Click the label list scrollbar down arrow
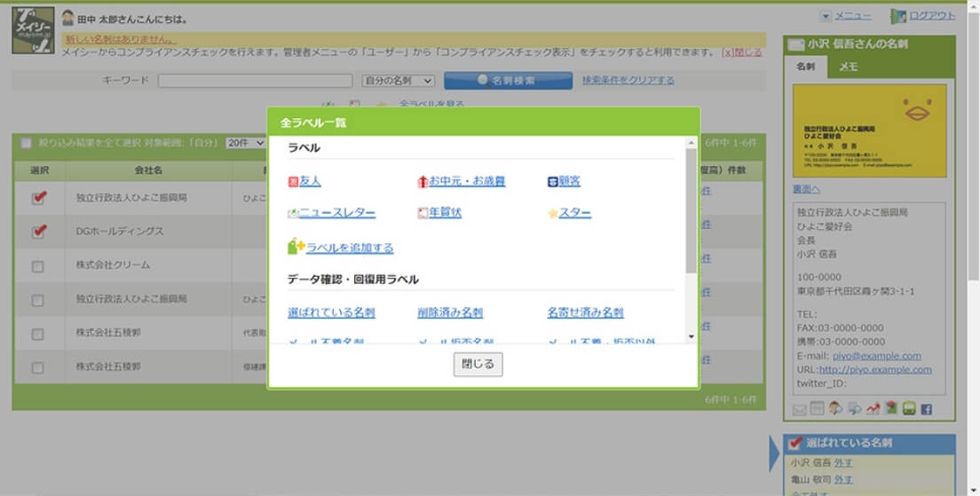Viewport: 980px width, 496px height. click(x=692, y=337)
